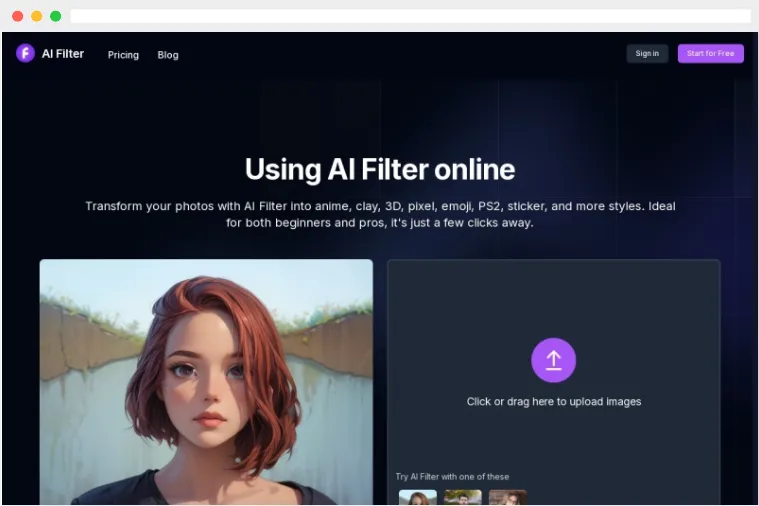Click the purple upload arrow icon
This screenshot has height=506, width=759.
click(554, 360)
